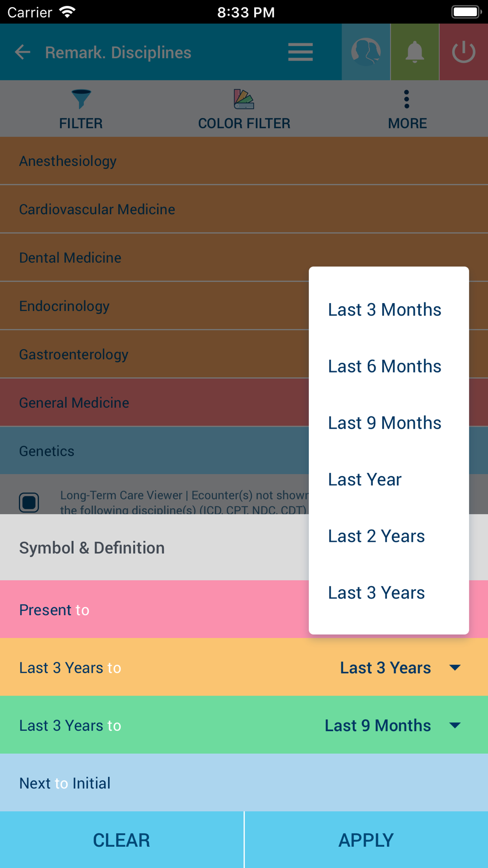
Task: Select Last 2 Years option
Action: click(376, 536)
